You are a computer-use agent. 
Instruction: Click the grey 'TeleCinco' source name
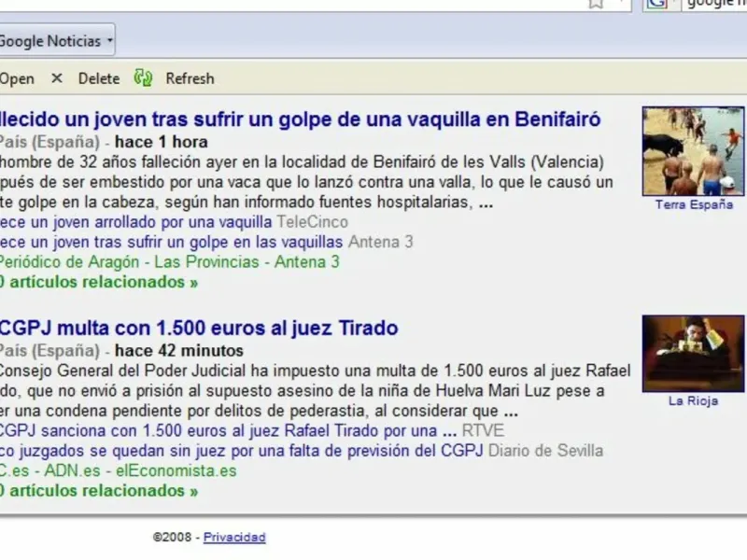coord(313,222)
